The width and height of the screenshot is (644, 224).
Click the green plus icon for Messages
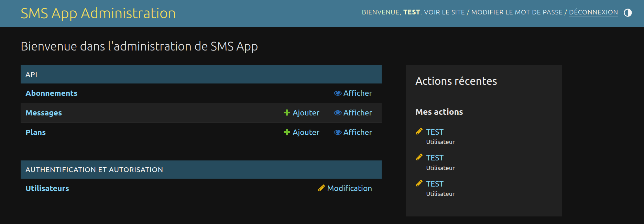pyautogui.click(x=287, y=113)
